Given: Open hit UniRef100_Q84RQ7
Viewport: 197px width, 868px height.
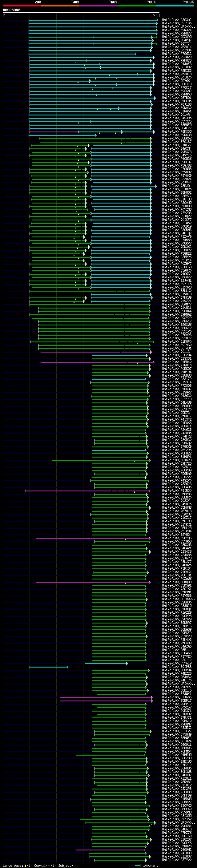Looking at the screenshot, I should click(177, 40).
